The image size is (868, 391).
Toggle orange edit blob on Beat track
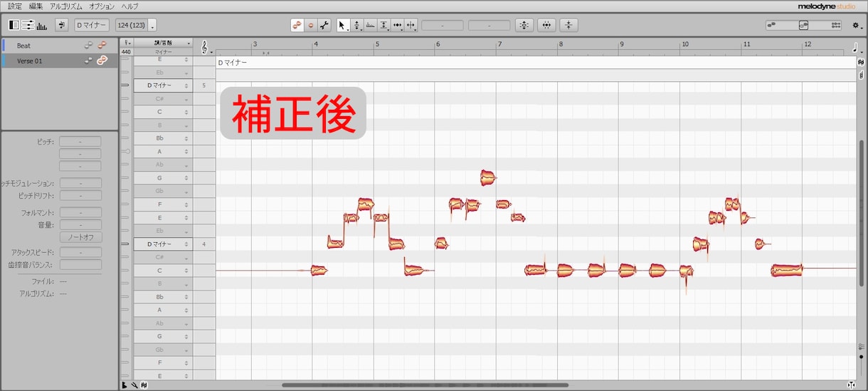(102, 46)
